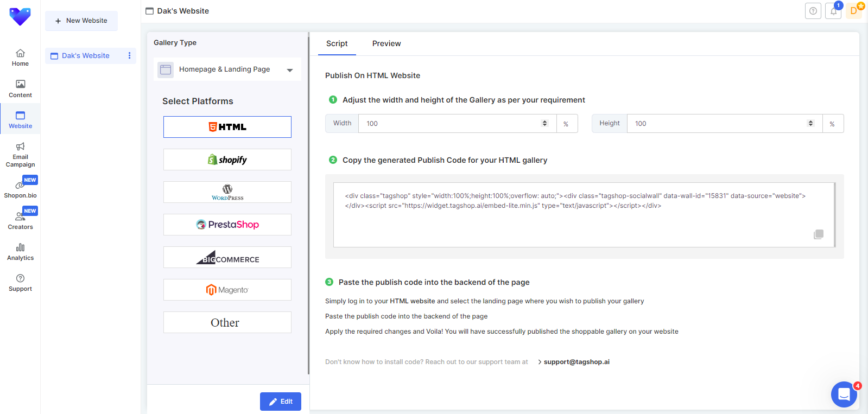Screen dimensions: 868x414
Task: Switch to the Preview tab
Action: pyautogui.click(x=387, y=43)
